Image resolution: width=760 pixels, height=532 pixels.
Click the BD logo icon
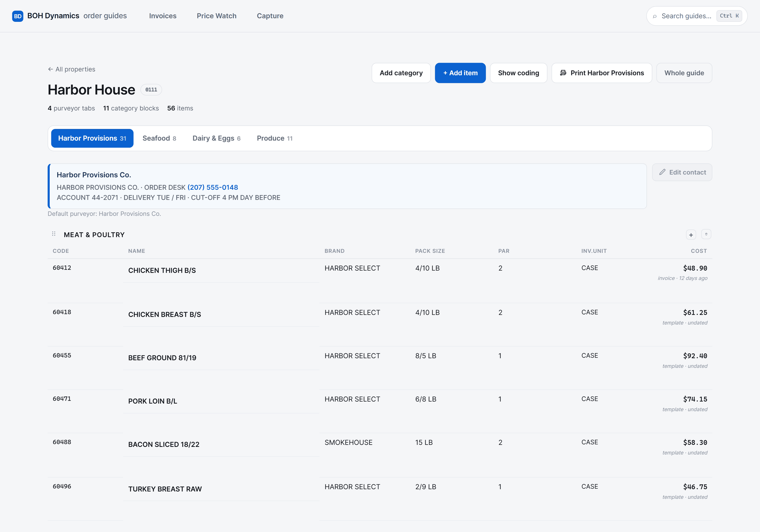tap(17, 16)
